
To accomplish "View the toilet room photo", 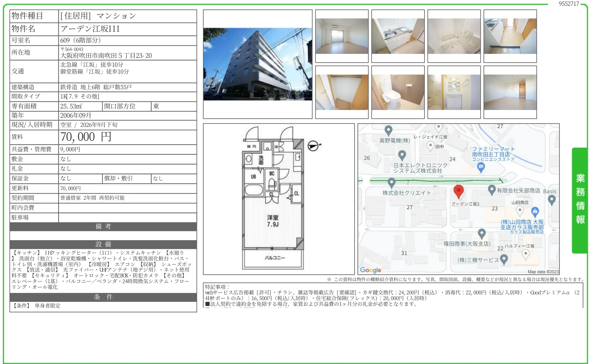I will coord(398,92).
